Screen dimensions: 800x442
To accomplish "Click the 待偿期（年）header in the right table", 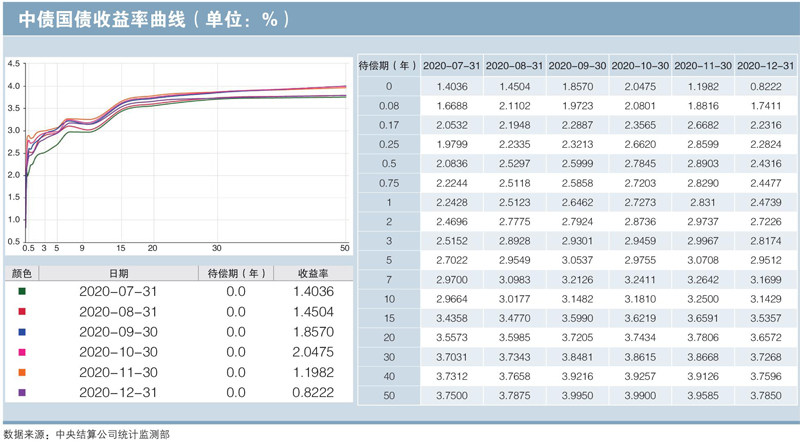I will tap(387, 65).
